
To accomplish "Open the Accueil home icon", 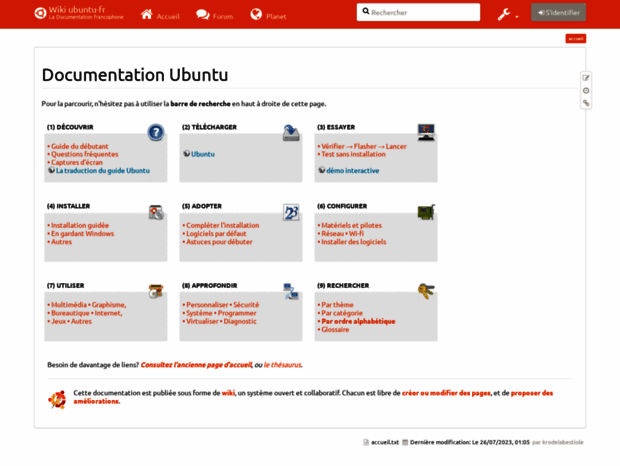I will point(147,14).
